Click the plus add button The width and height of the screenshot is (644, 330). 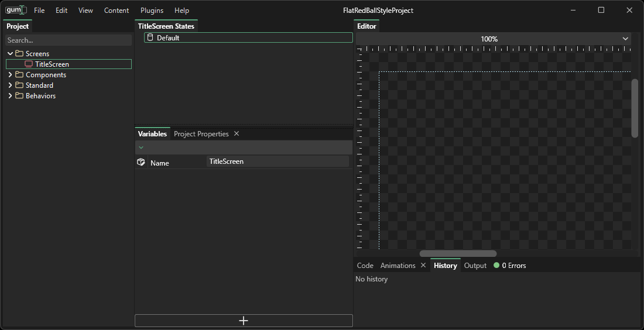(244, 321)
